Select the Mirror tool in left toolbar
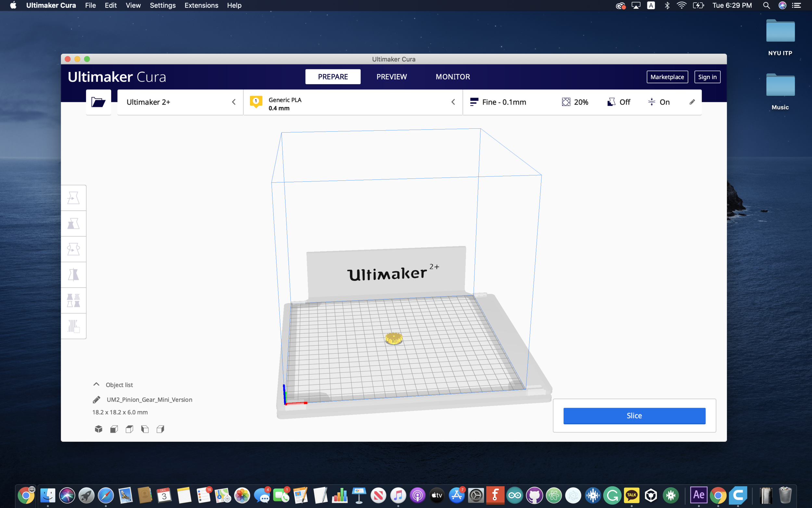Image resolution: width=812 pixels, height=508 pixels. point(73,275)
